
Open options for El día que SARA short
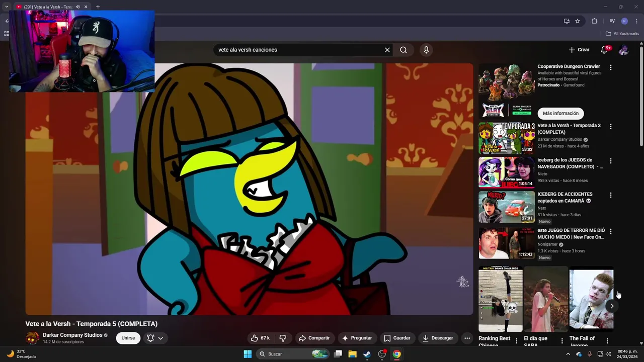(562, 341)
